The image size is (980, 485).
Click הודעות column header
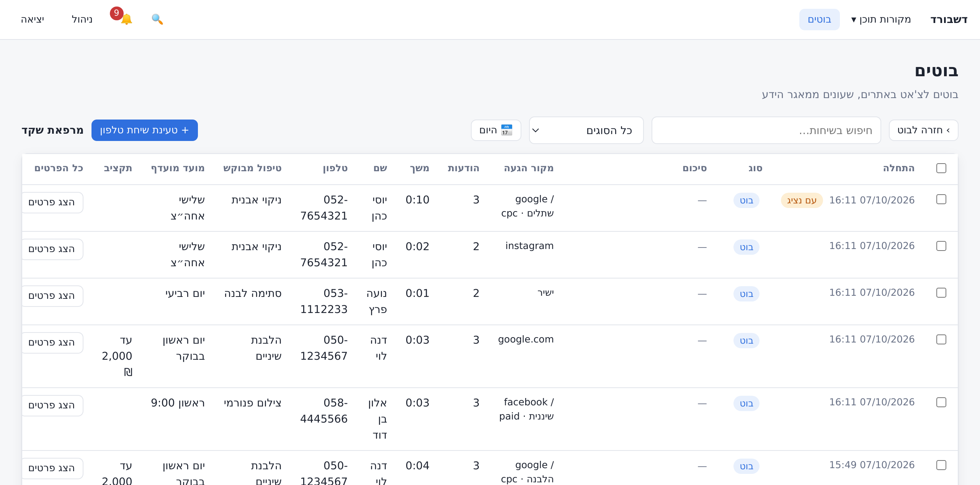pyautogui.click(x=463, y=168)
